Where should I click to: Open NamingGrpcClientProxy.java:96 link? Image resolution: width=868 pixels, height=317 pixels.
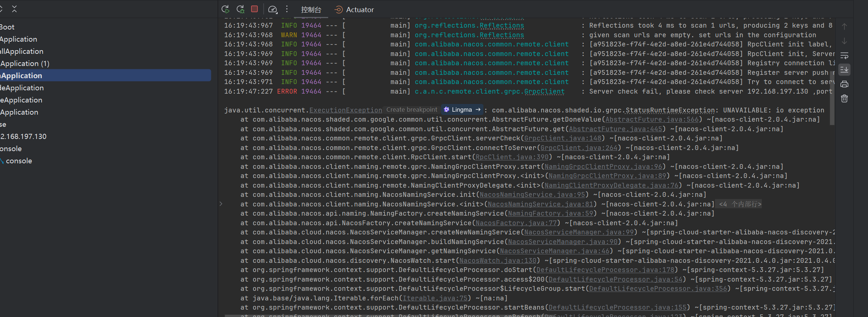603,167
